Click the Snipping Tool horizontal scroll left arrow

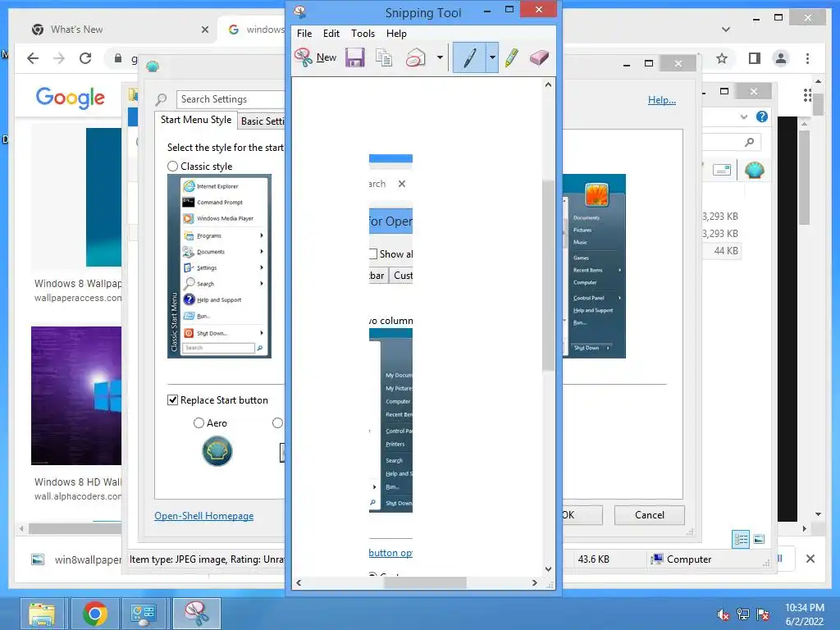point(299,583)
